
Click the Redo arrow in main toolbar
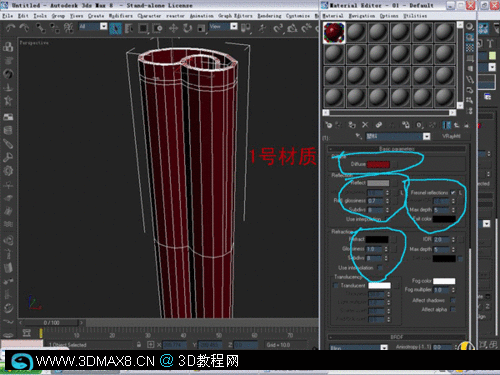point(24,28)
